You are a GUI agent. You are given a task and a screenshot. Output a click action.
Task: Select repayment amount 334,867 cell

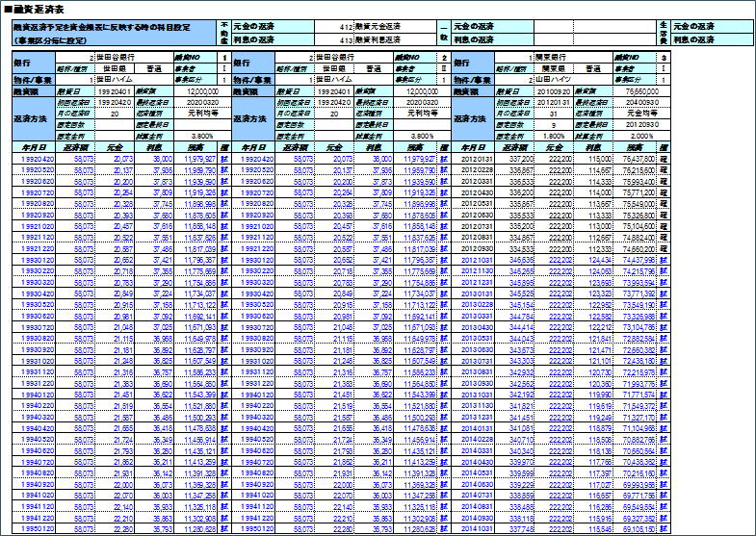tap(515, 238)
